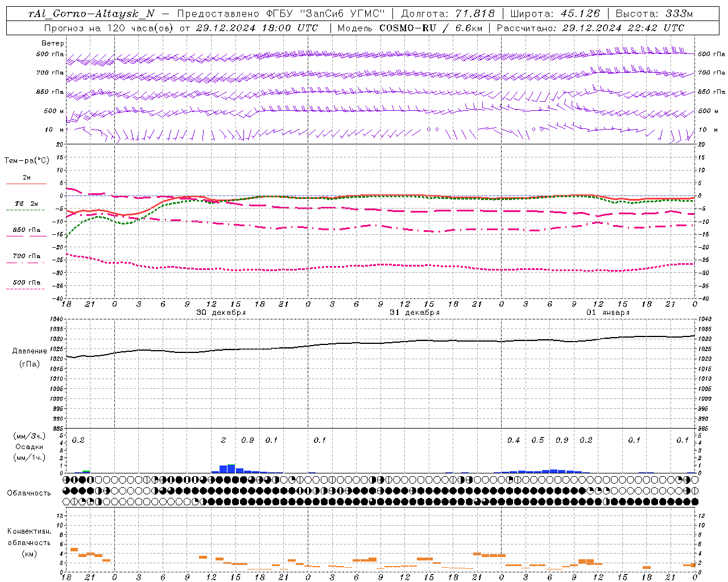728x582 pixels.
Task: Click the forecast header Прогноз на 120 часа(ов)
Action: [110, 28]
